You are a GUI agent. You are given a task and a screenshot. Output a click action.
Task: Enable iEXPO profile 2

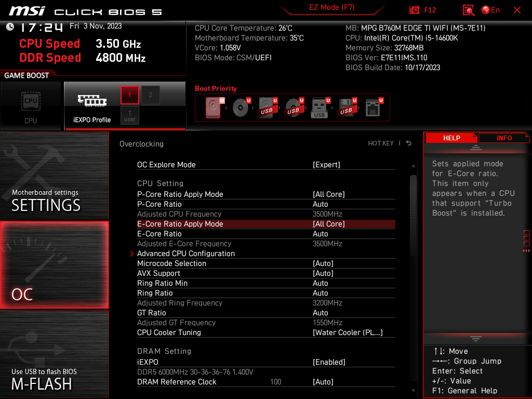[150, 95]
